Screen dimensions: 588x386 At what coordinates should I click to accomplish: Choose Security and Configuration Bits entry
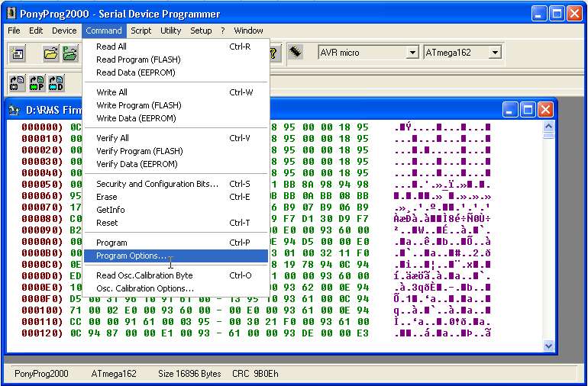click(157, 184)
